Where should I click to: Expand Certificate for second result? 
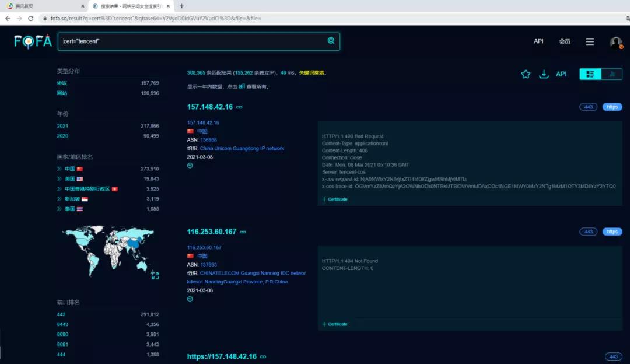pos(335,324)
